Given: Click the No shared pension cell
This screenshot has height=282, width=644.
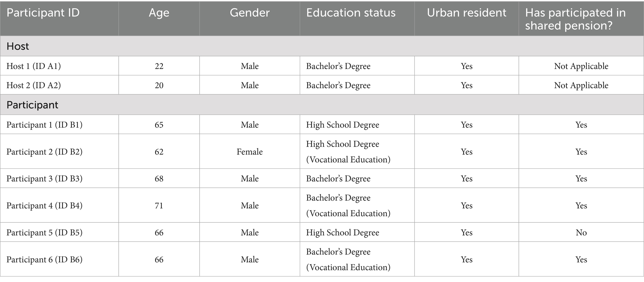Looking at the screenshot, I should (x=581, y=232).
